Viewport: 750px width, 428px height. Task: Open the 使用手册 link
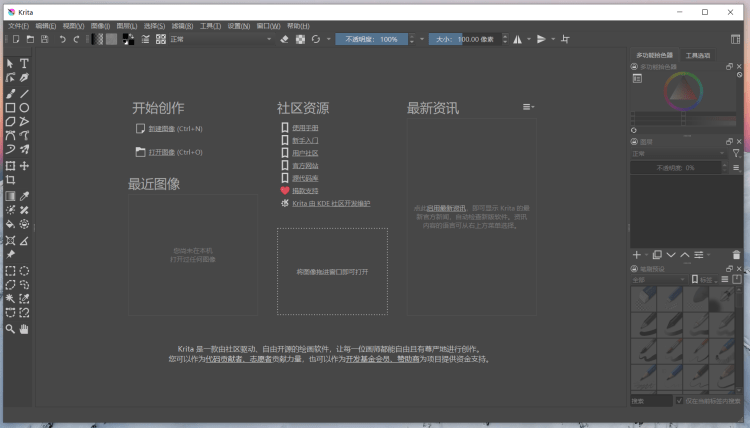pyautogui.click(x=305, y=128)
